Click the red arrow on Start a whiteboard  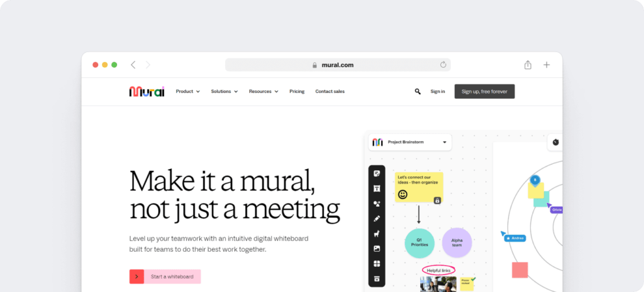pos(136,276)
